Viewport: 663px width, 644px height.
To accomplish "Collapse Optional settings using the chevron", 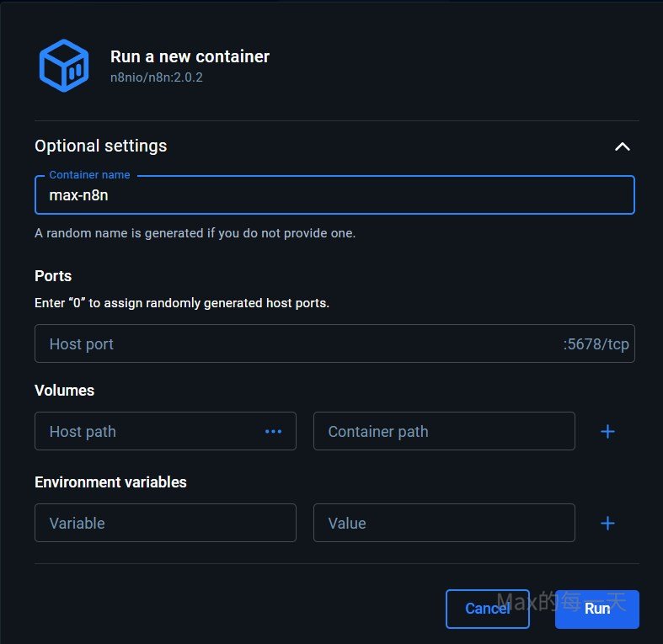I will [x=622, y=146].
